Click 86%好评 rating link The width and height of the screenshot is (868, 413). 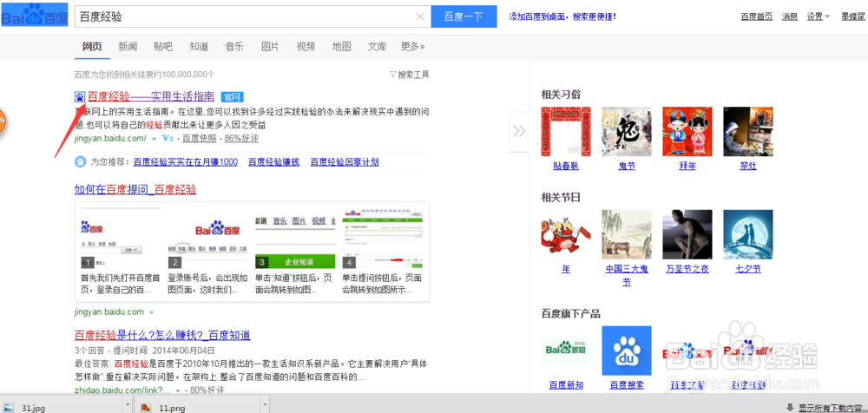(x=241, y=139)
